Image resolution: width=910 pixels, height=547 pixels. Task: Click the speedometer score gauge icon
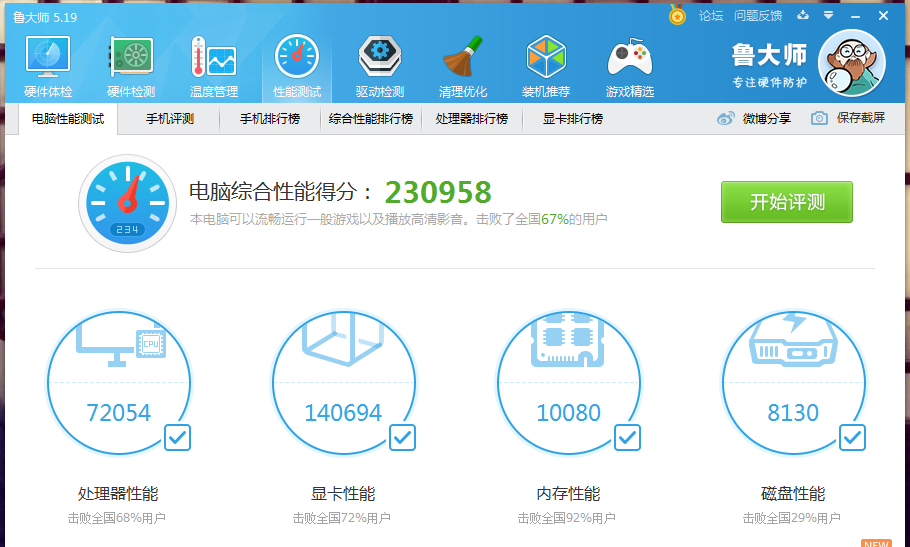click(x=128, y=203)
